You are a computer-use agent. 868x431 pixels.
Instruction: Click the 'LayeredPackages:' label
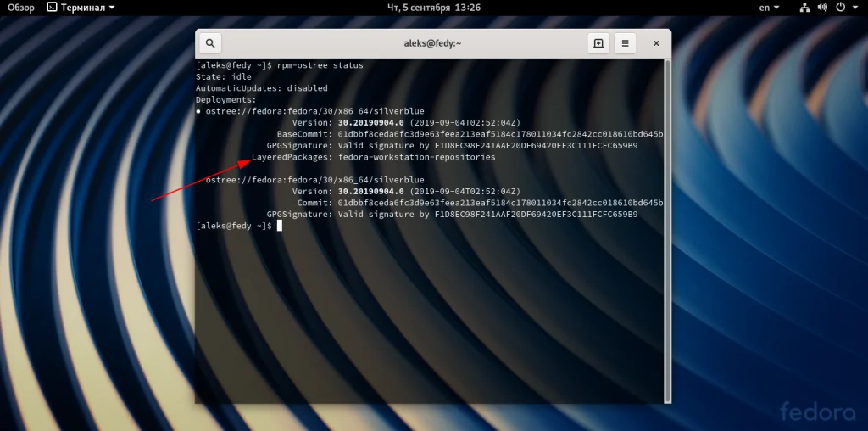click(292, 157)
